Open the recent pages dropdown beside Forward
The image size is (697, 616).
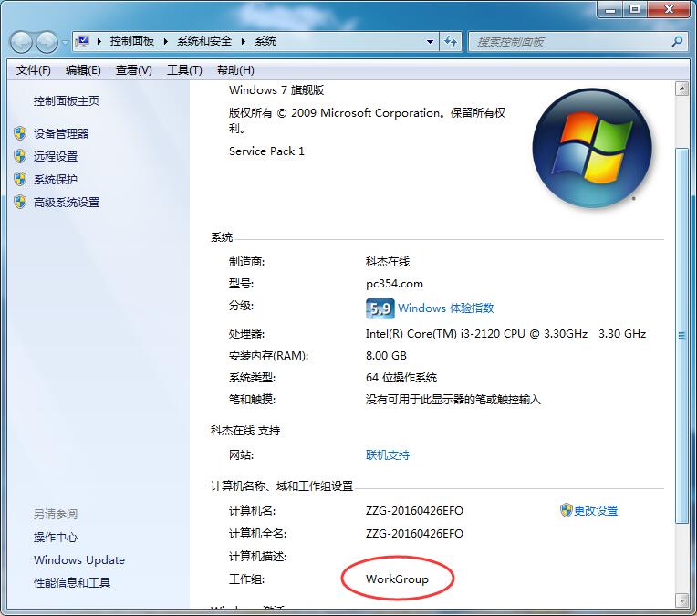point(65,43)
